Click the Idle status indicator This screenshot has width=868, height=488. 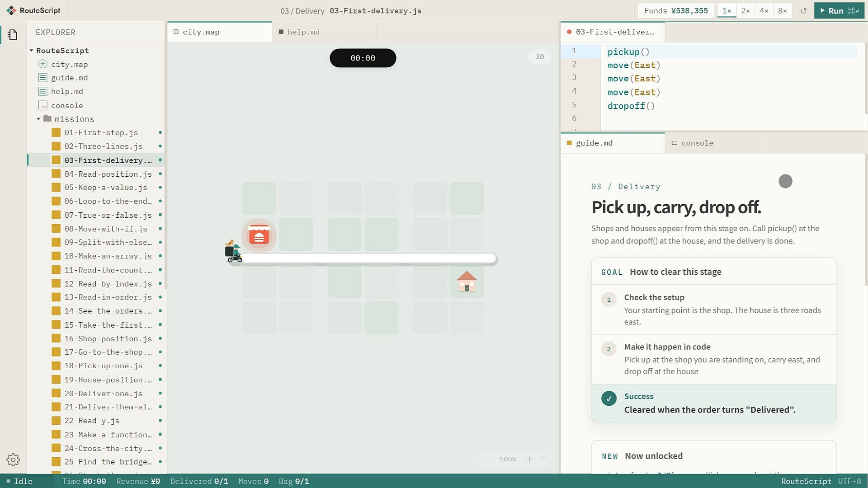(x=19, y=481)
